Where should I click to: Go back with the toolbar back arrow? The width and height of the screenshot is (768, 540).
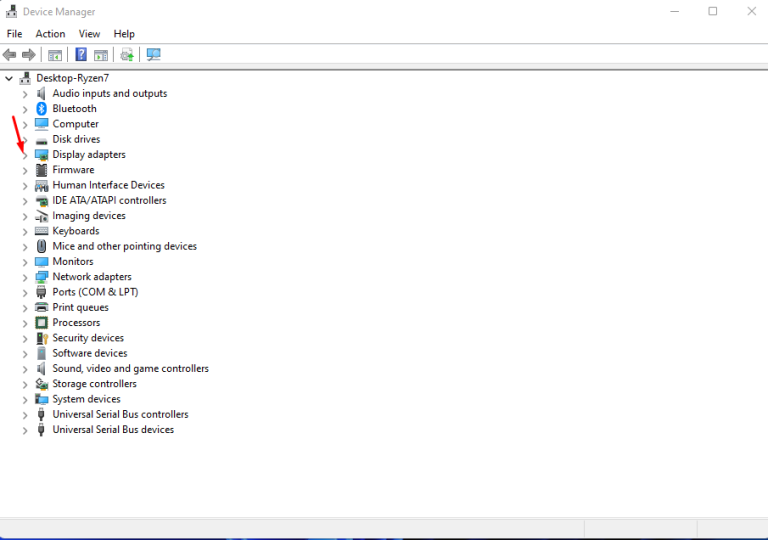click(x=9, y=55)
